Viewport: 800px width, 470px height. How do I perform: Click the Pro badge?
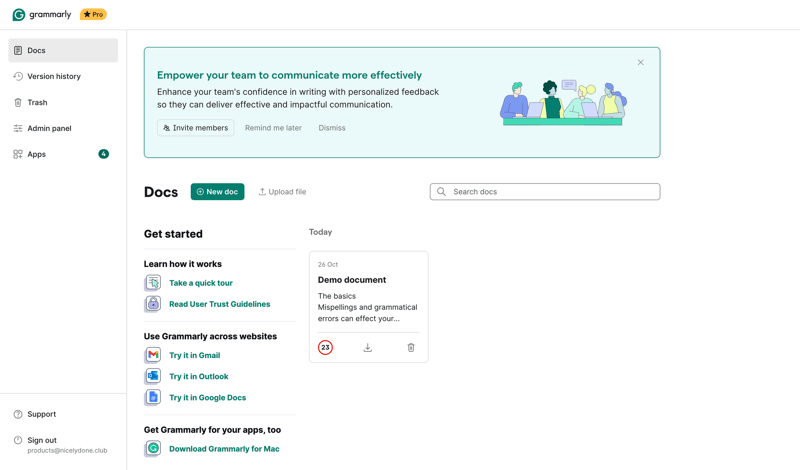coord(93,14)
